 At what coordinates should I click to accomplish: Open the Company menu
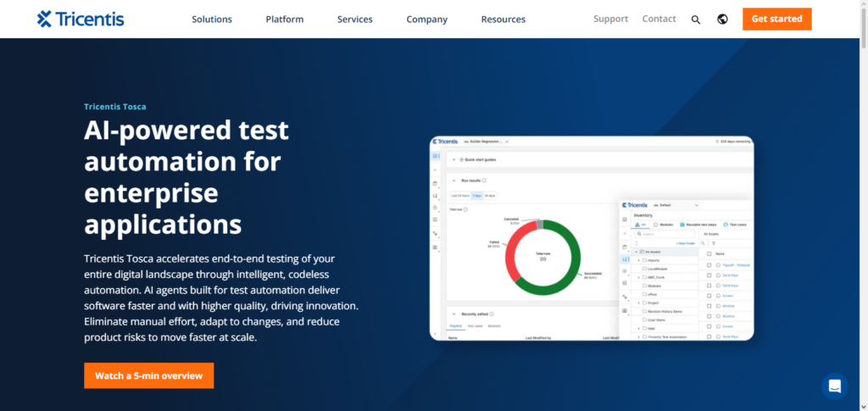pos(427,19)
